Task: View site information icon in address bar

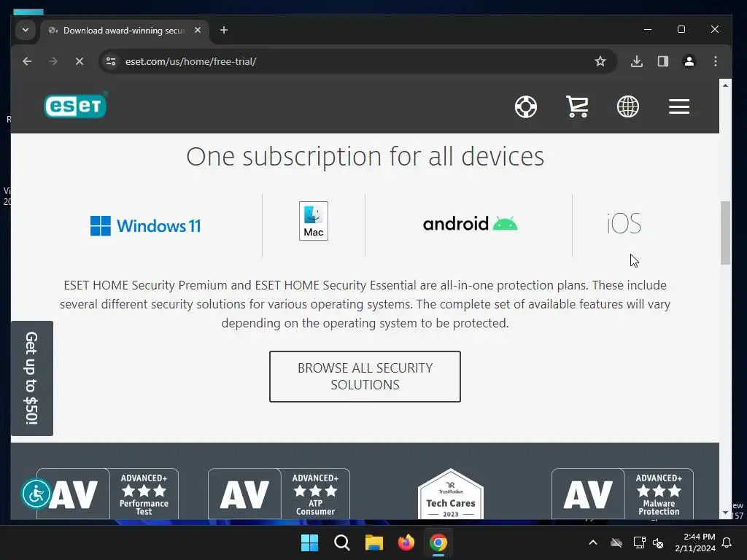Action: click(x=111, y=61)
